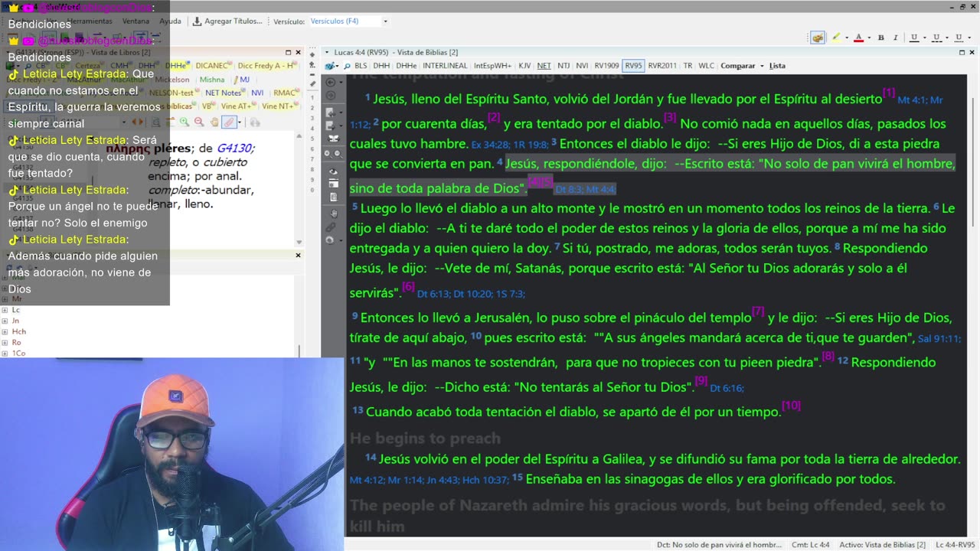Image resolution: width=980 pixels, height=551 pixels.
Task: Switch to the RV1909 Bible tab
Action: (x=607, y=66)
